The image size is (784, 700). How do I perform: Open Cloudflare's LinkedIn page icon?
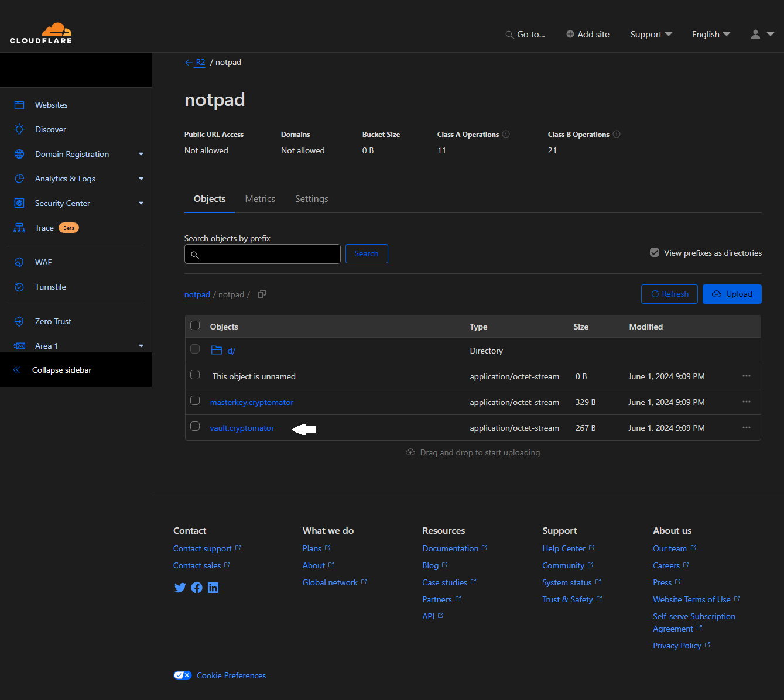[213, 588]
